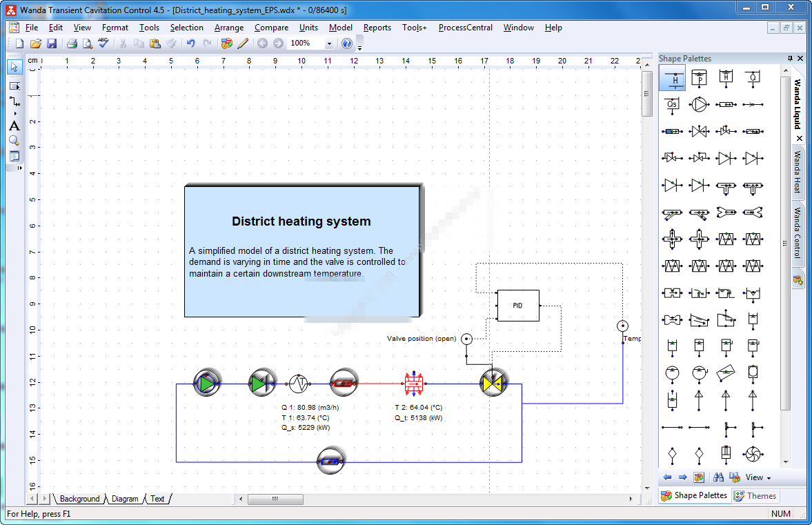Click the Q 1: 80.98 (m3/h) label
The width and height of the screenshot is (812, 525).
[310, 408]
